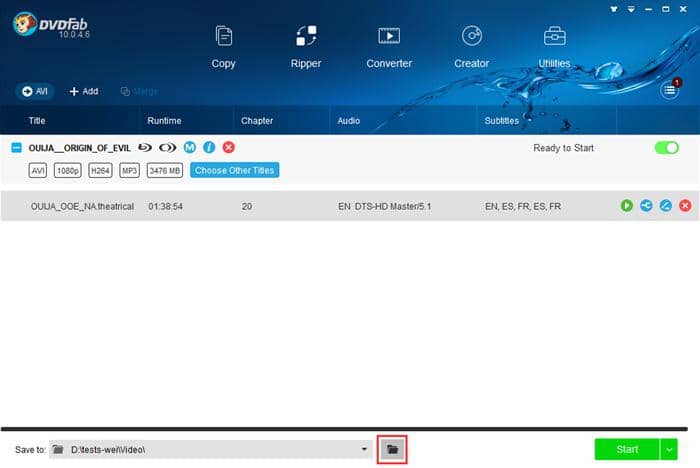The image size is (700, 468).
Task: Click the DVDFab logo
Action: pos(51,25)
